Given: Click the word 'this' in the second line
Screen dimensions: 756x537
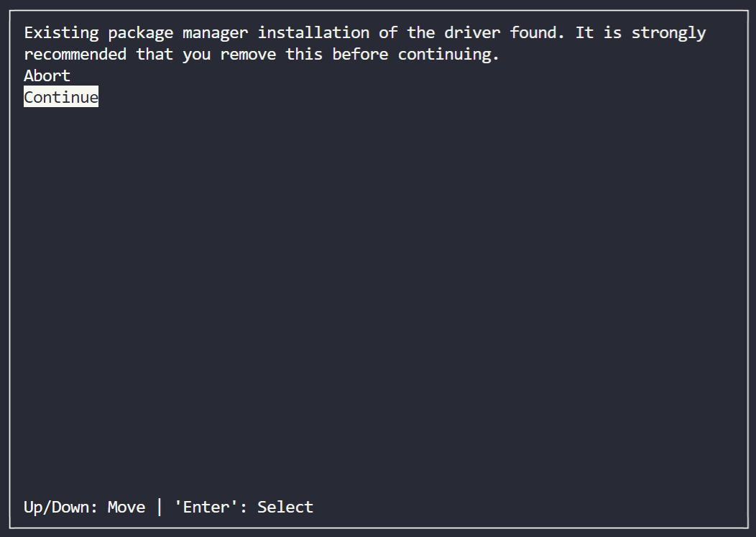Looking at the screenshot, I should click(x=304, y=54).
